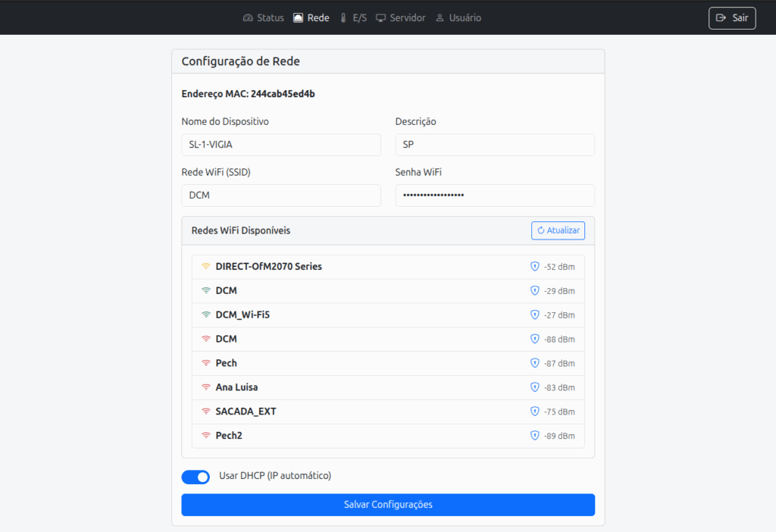
Task: Click into the Descrição input field
Action: [x=494, y=145]
